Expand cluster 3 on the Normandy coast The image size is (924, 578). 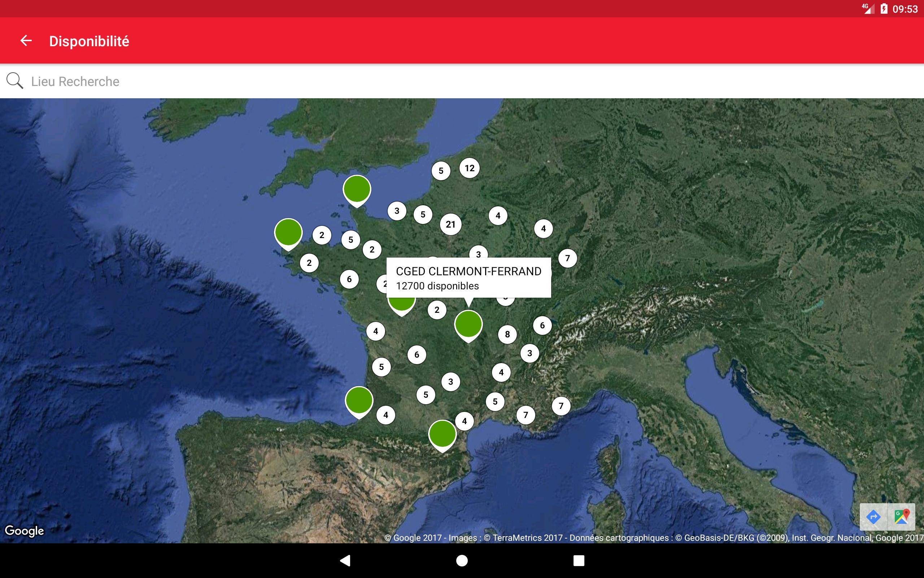[397, 211]
